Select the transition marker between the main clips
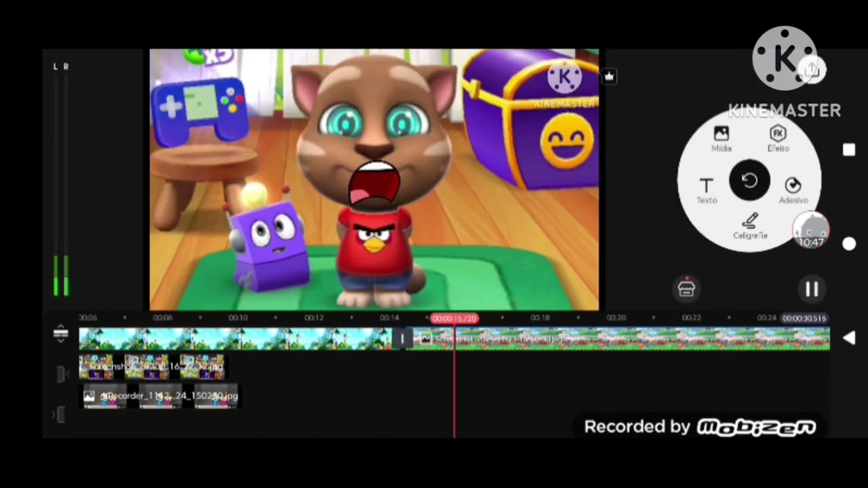 click(x=402, y=339)
